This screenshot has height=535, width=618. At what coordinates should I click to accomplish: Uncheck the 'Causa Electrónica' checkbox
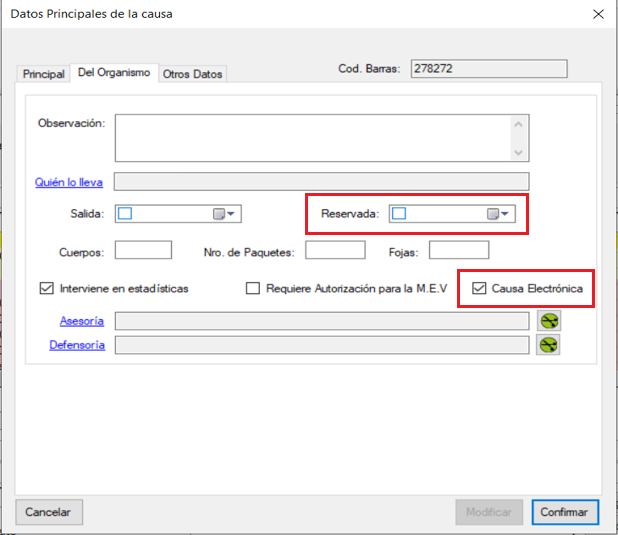pyautogui.click(x=479, y=289)
